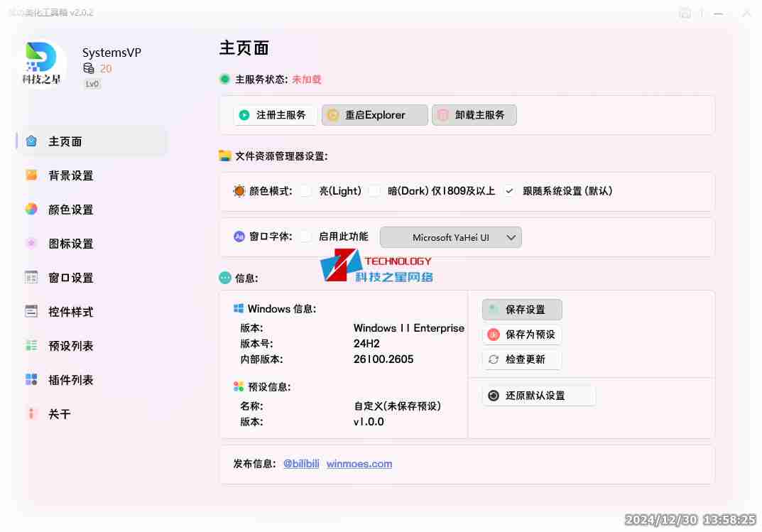Open 颜色设置 via its color wheel icon
Viewport: 762px width, 532px height.
pos(31,209)
